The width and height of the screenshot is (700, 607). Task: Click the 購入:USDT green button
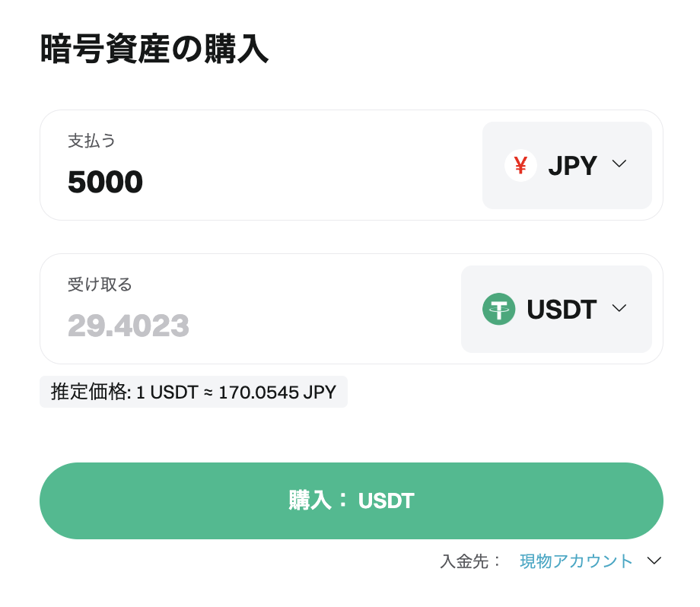pos(352,501)
